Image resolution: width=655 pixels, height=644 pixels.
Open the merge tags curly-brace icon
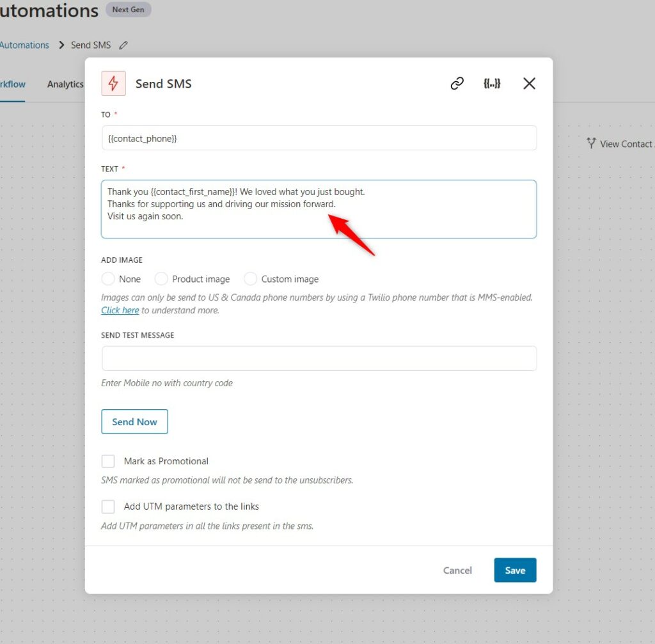pos(492,84)
